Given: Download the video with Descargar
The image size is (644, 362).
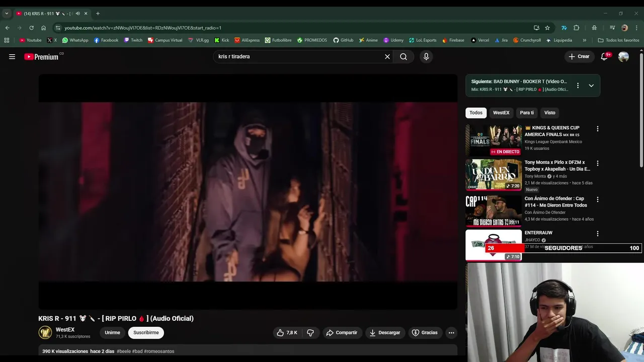Looking at the screenshot, I should (x=385, y=333).
